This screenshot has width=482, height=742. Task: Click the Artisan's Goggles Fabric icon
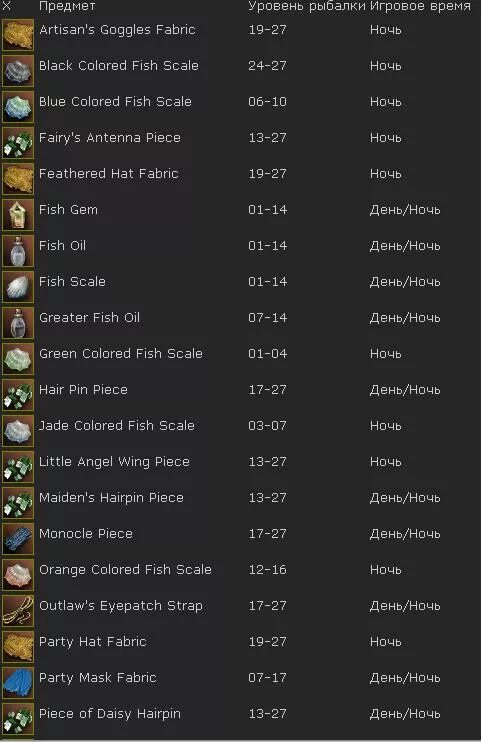18,35
